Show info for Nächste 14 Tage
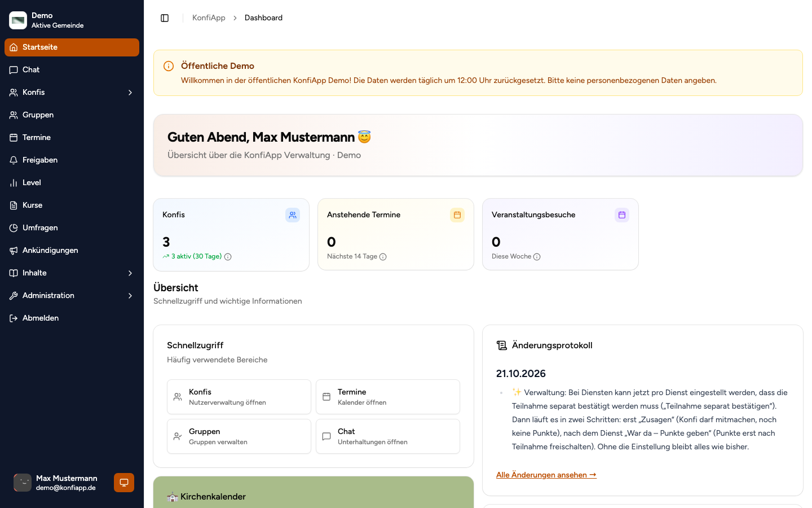This screenshot has height=508, width=812. pyautogui.click(x=383, y=257)
